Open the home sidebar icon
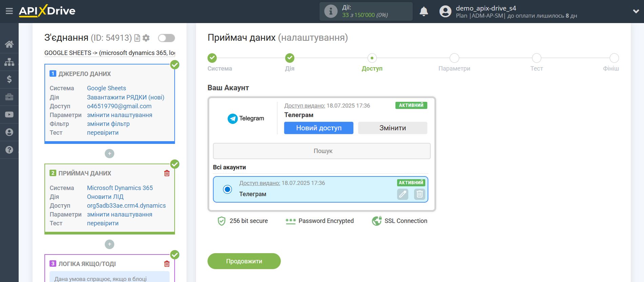Screen dimensions: 644x282 point(9,44)
